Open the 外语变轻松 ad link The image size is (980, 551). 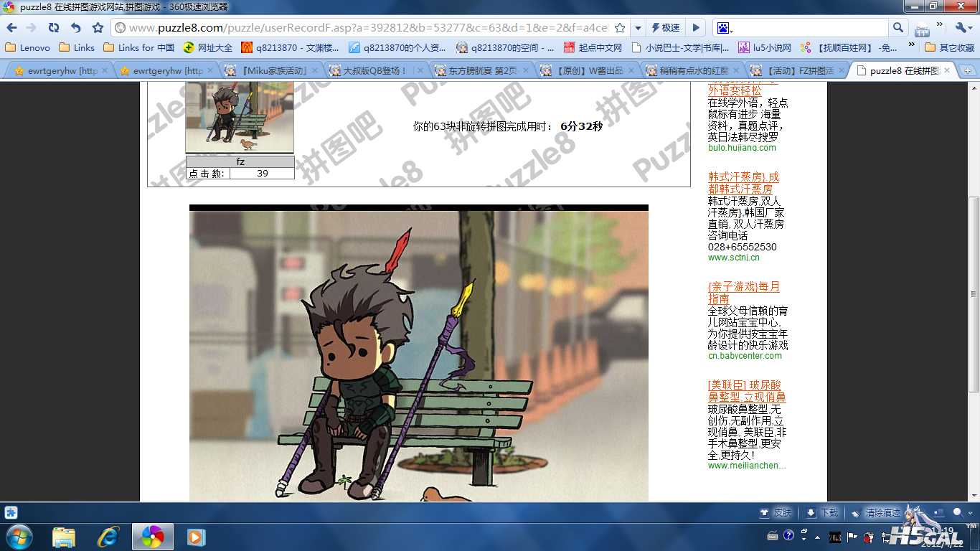tap(735, 90)
